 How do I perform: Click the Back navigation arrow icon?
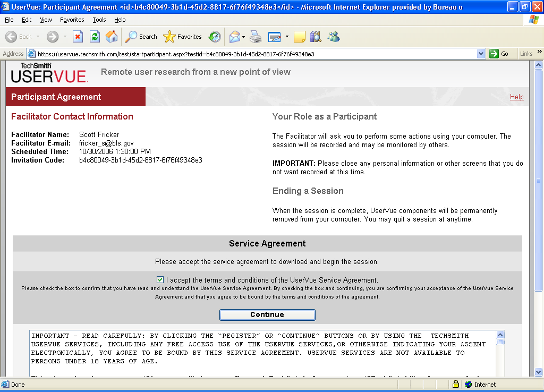(11, 37)
